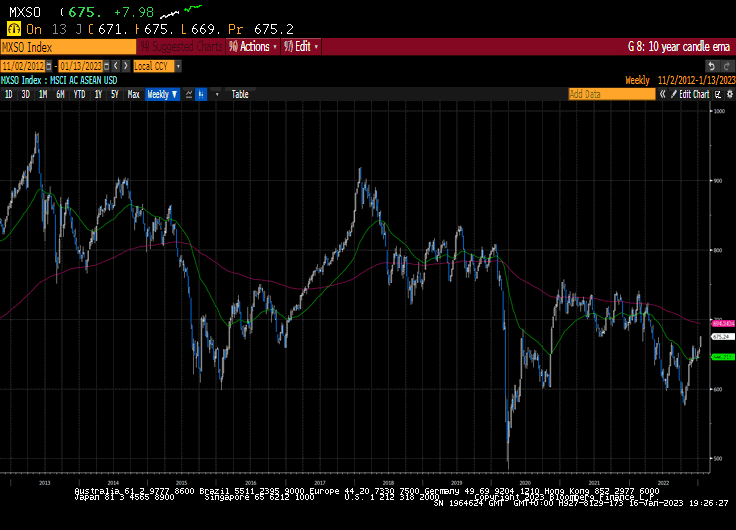Screen dimensions: 736x530
Task: Select 1M time range
Action: tap(43, 94)
